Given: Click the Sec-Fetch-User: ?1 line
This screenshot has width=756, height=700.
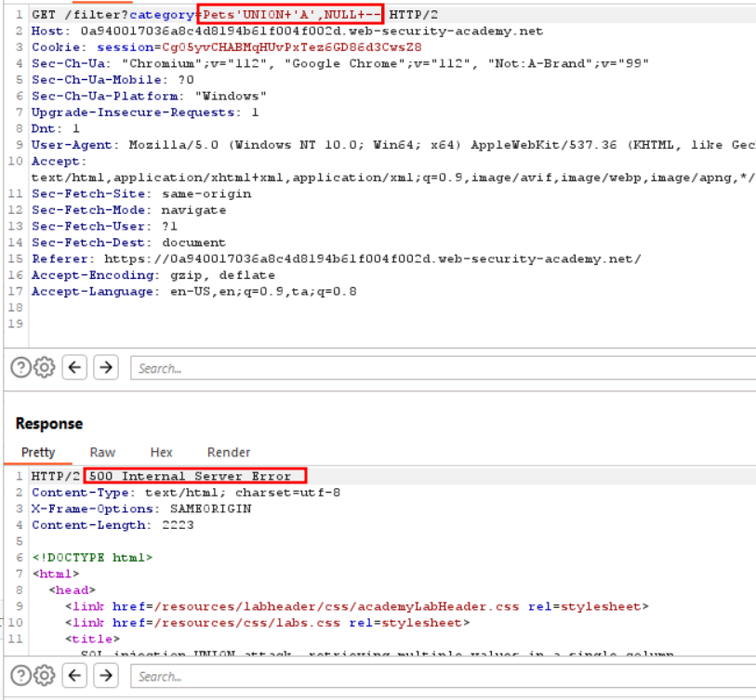Looking at the screenshot, I should [x=105, y=226].
